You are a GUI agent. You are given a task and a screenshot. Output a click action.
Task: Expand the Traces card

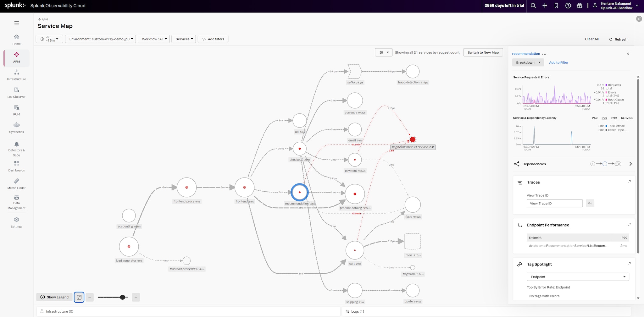629,182
